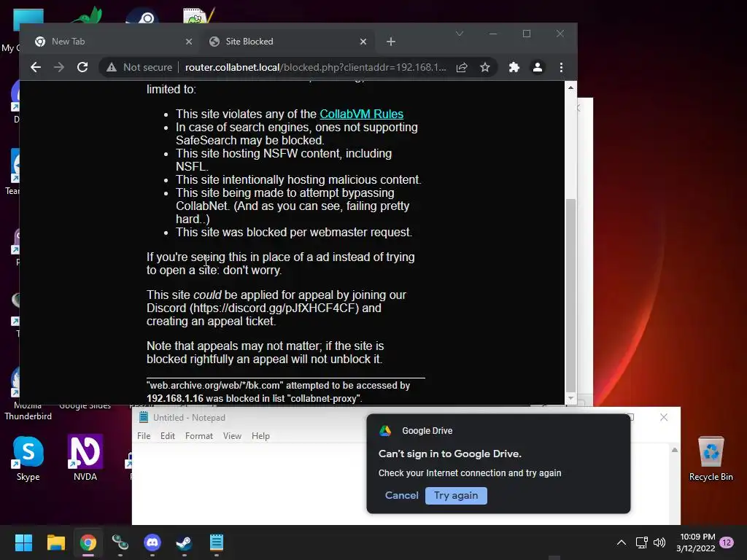The width and height of the screenshot is (747, 560).
Task: Open the Skype desktop shortcut
Action: pos(28,458)
